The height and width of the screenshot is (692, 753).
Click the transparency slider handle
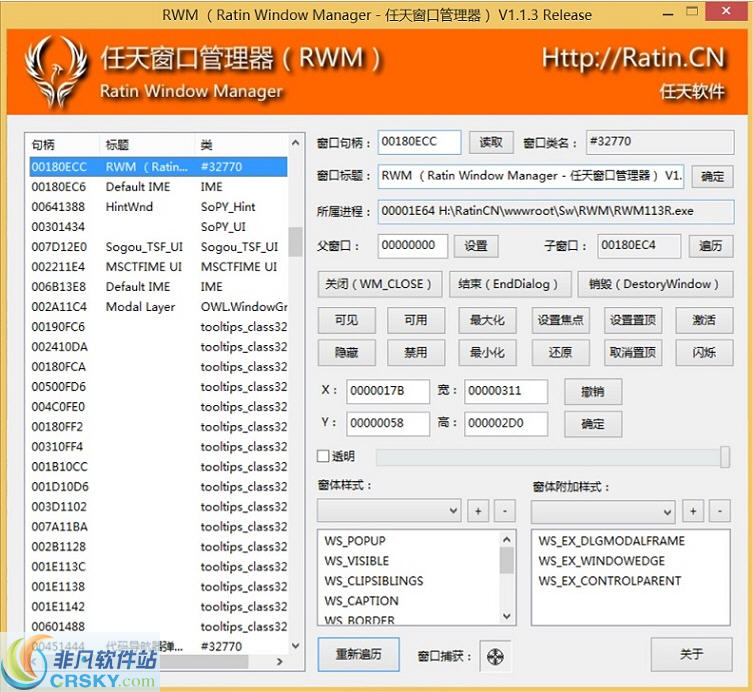(725, 457)
